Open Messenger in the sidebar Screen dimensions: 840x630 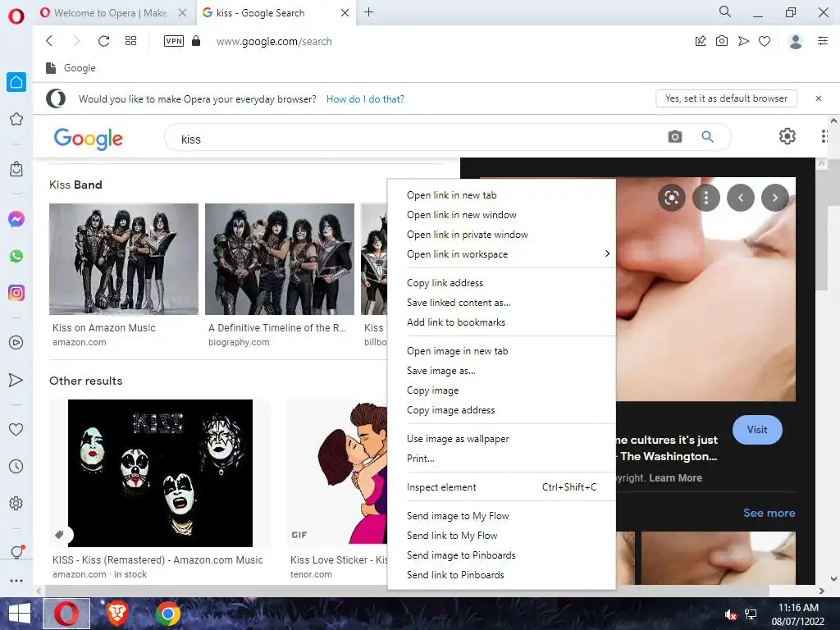(x=16, y=219)
